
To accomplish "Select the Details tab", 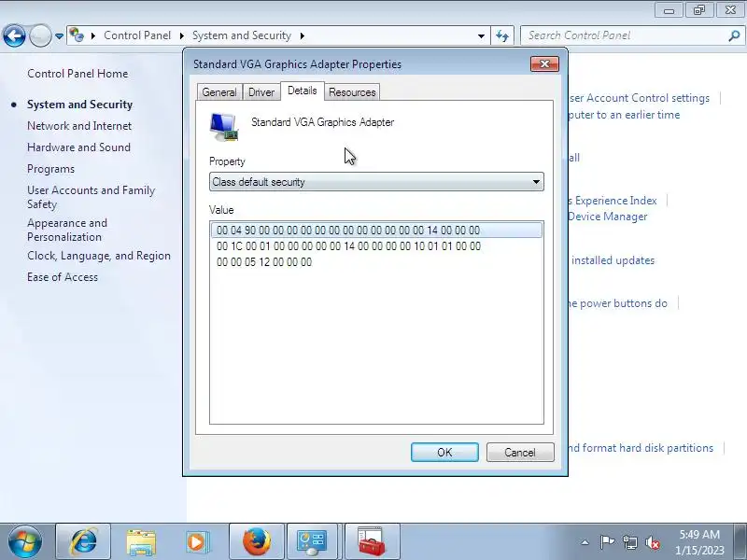I will (302, 91).
